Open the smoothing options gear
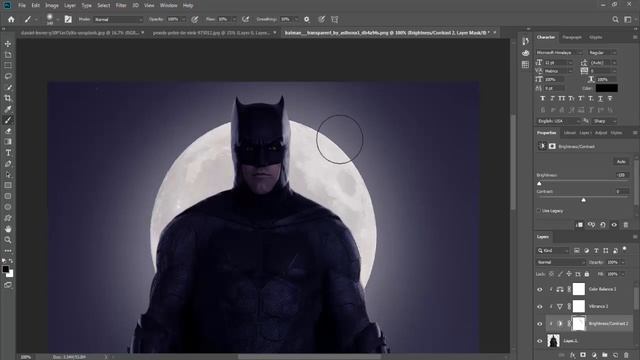This screenshot has height=360, width=640. click(307, 19)
